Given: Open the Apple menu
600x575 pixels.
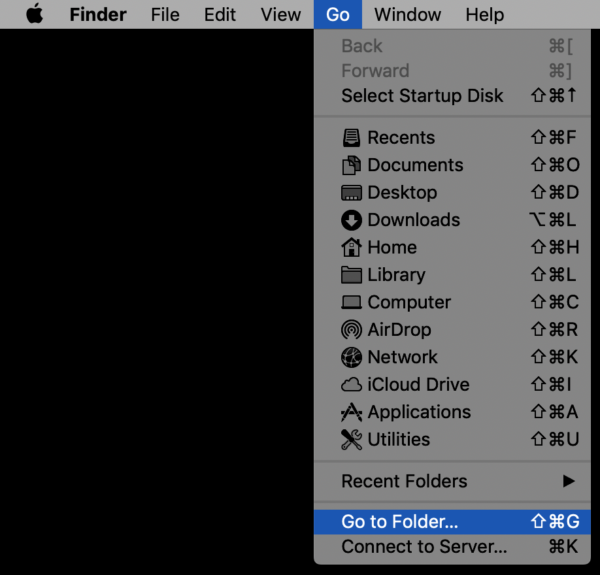Looking at the screenshot, I should 34,14.
